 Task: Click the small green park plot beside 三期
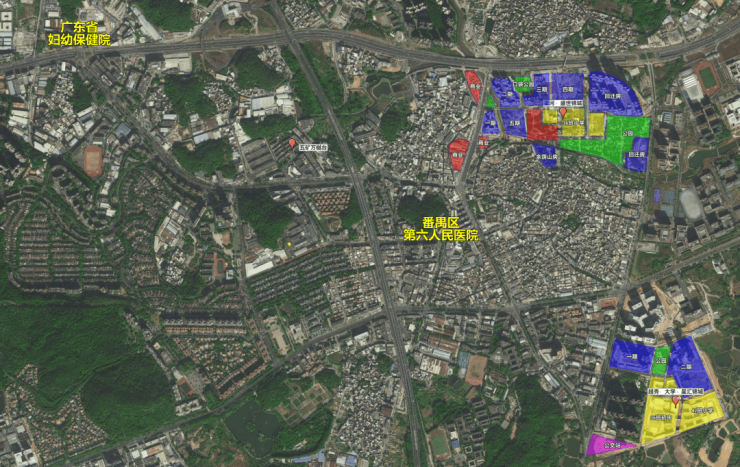pyautogui.click(x=523, y=84)
